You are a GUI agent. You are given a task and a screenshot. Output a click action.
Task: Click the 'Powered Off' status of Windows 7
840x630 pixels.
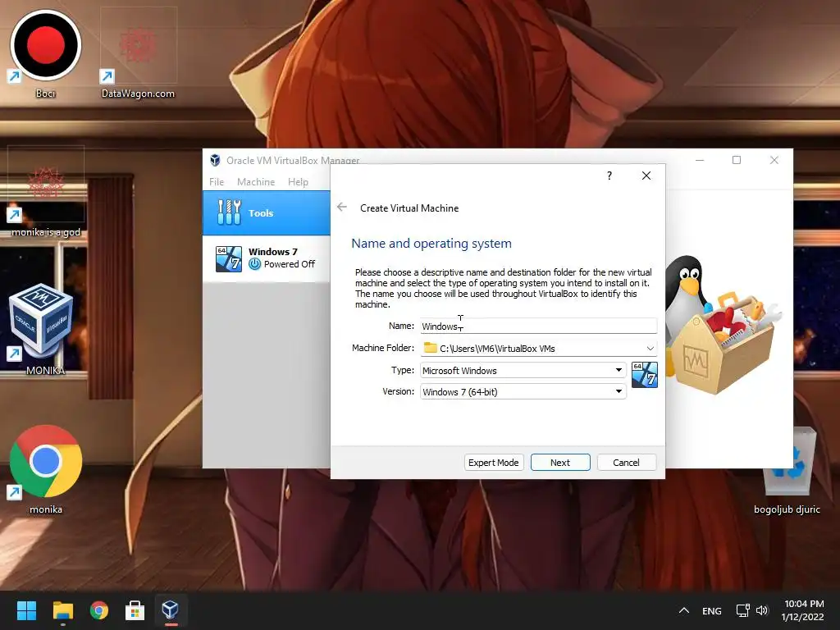290,264
